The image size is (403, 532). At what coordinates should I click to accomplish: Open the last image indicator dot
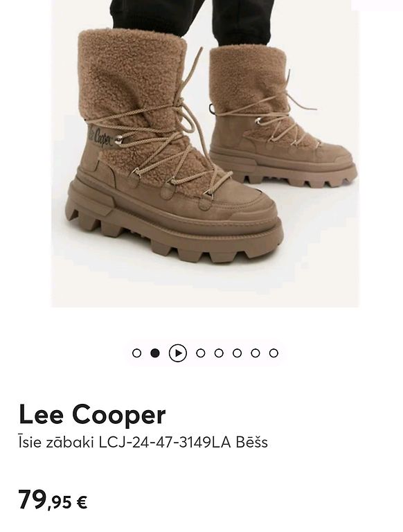coord(274,353)
